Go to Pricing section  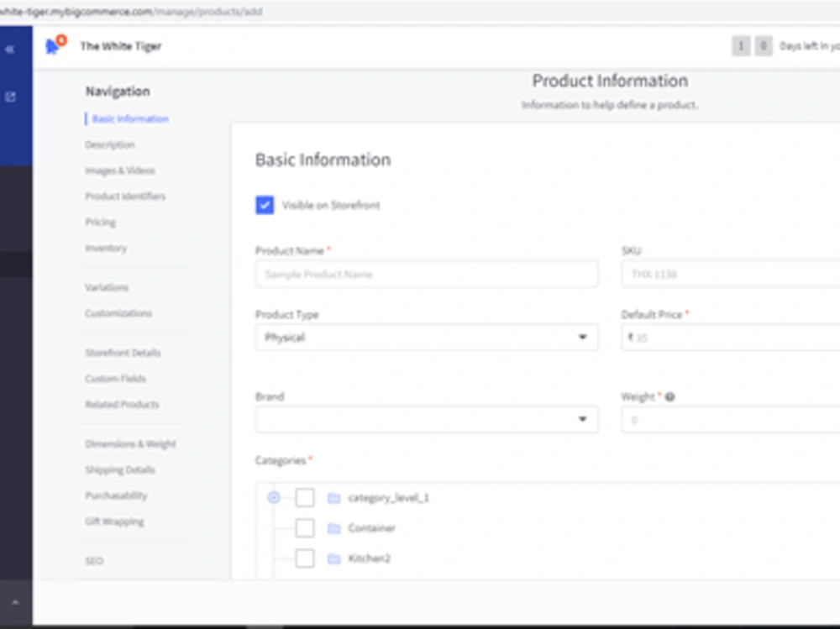click(x=100, y=222)
